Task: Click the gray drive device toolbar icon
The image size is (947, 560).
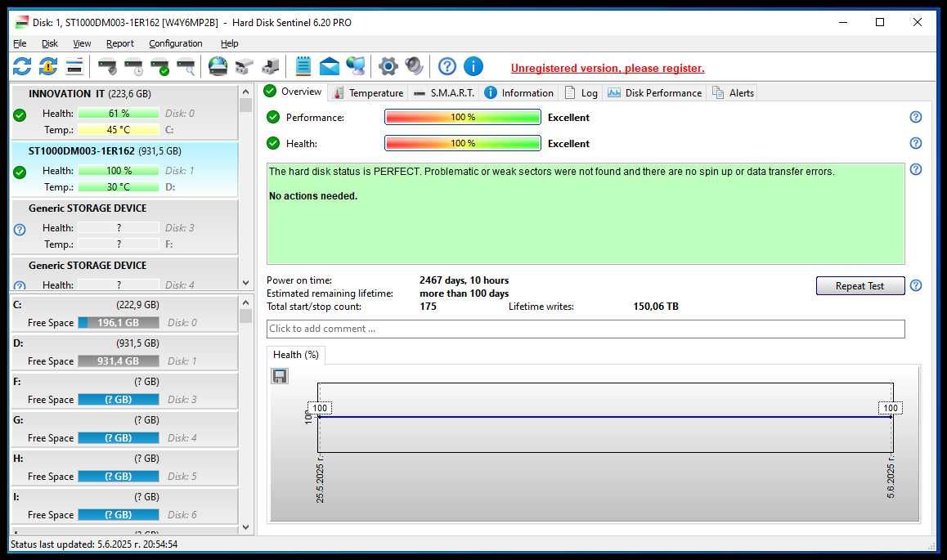Action: tap(270, 66)
